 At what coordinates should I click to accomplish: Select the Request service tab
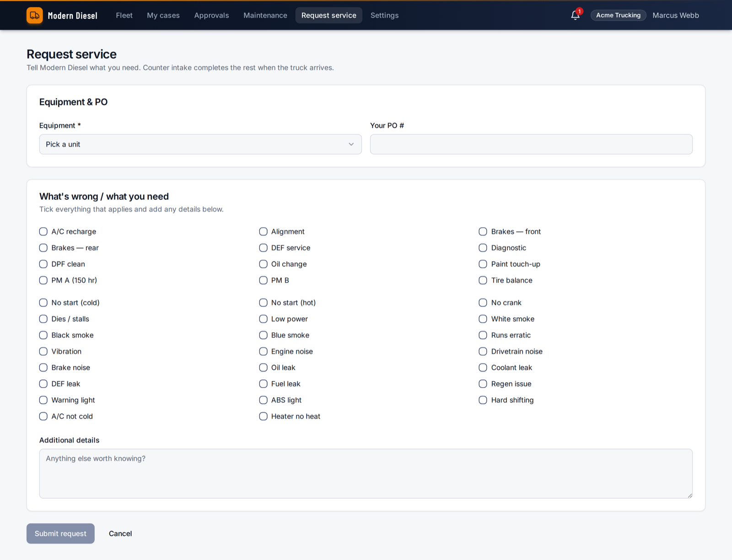point(328,15)
